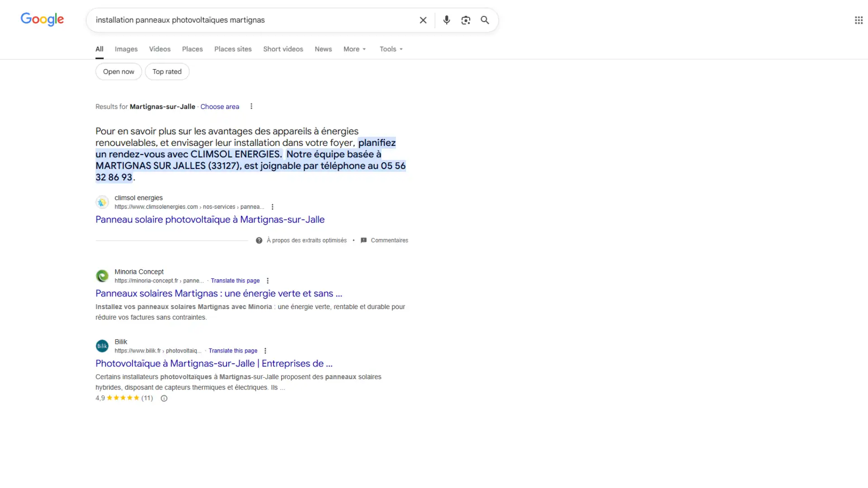The width and height of the screenshot is (868, 488).
Task: Expand the More dropdown
Action: pos(354,49)
